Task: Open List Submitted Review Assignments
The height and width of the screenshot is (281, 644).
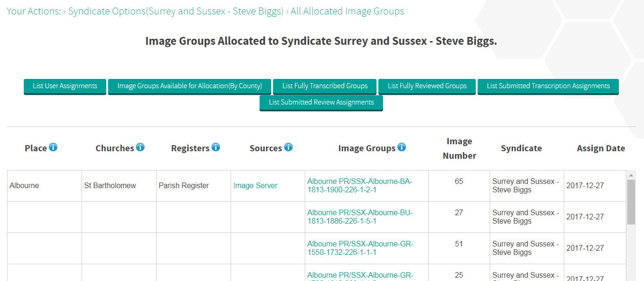Action: pos(321,103)
